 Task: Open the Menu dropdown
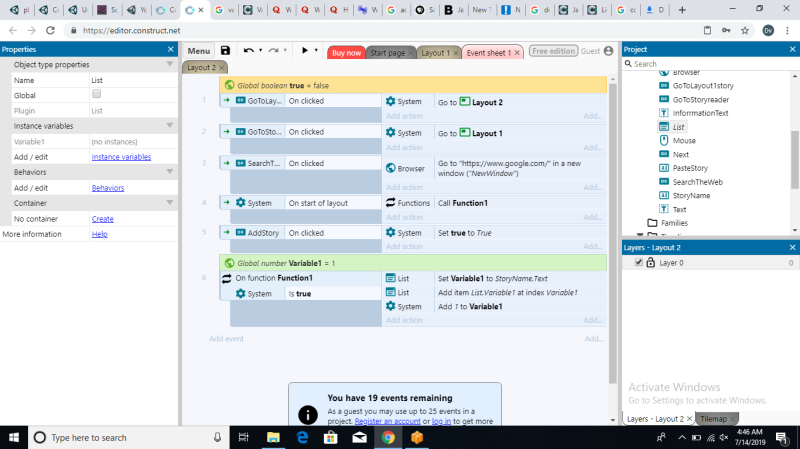point(198,51)
